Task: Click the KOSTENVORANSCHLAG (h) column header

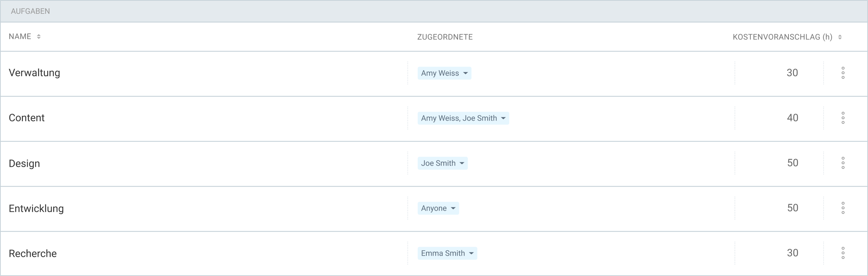Action: pyautogui.click(x=782, y=37)
